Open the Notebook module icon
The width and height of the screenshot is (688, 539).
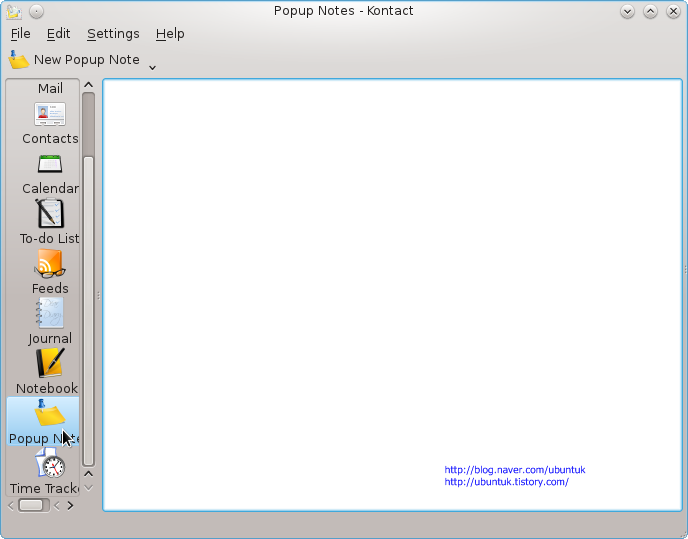point(50,363)
